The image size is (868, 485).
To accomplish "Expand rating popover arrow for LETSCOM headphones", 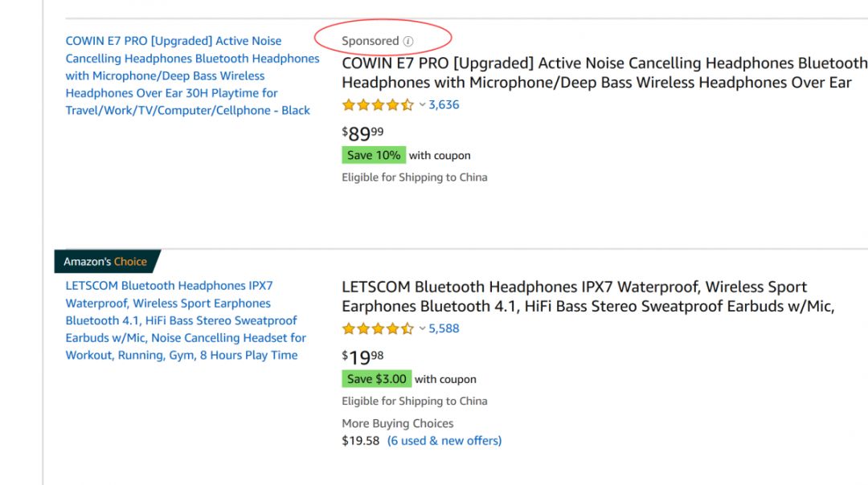I will click(422, 328).
